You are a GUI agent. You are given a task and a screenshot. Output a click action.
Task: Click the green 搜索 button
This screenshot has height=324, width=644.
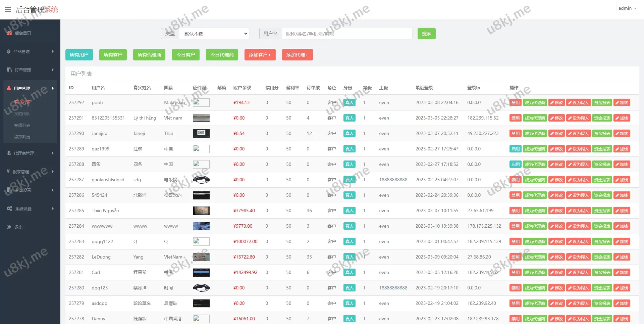pyautogui.click(x=426, y=34)
